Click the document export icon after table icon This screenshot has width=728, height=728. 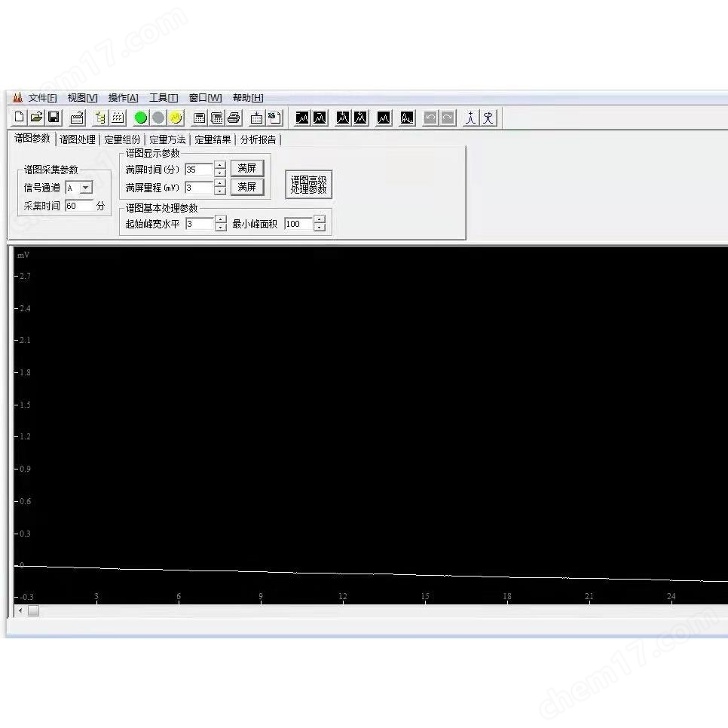tap(274, 118)
